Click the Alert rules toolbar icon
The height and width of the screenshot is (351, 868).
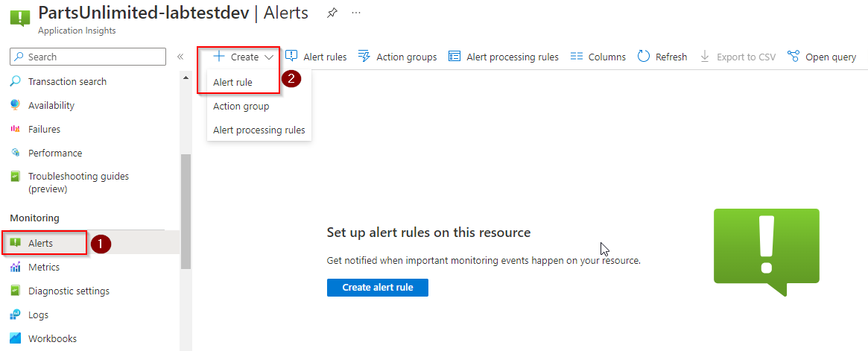coord(291,57)
